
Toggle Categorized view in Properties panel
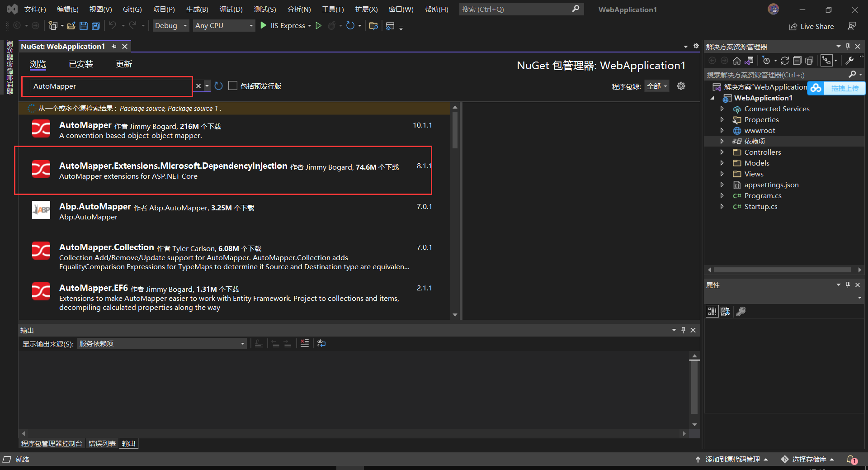(x=712, y=311)
